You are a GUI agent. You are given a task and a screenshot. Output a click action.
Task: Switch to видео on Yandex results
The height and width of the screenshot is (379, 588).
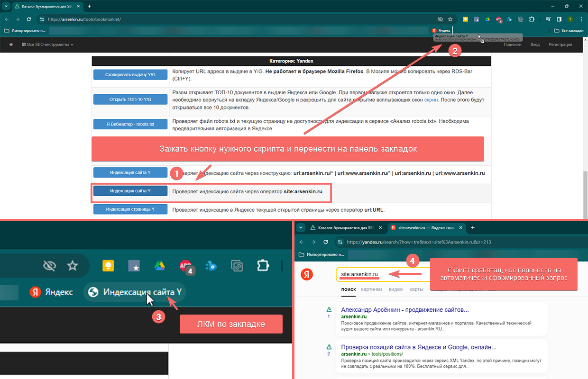tap(395, 289)
